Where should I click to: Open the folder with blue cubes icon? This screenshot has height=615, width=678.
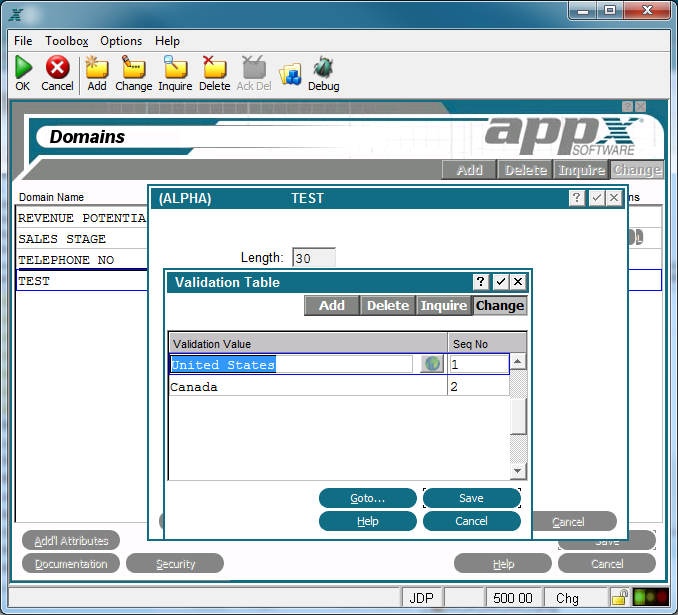[290, 74]
